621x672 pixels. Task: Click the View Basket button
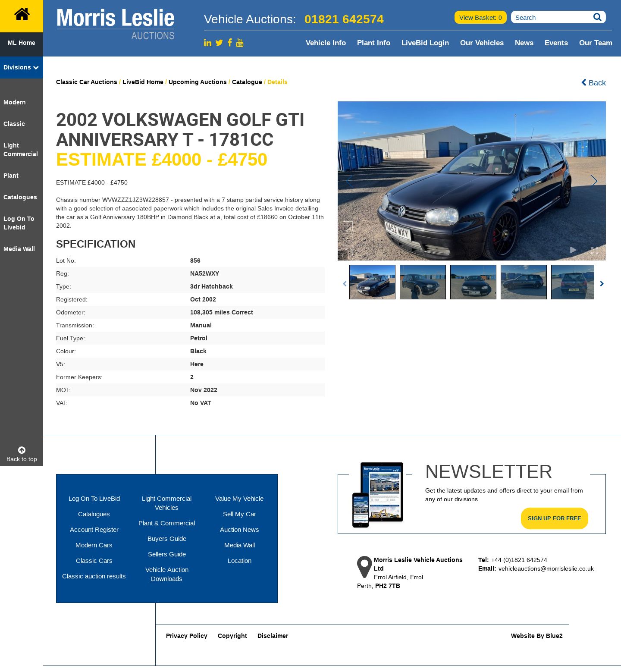point(480,17)
